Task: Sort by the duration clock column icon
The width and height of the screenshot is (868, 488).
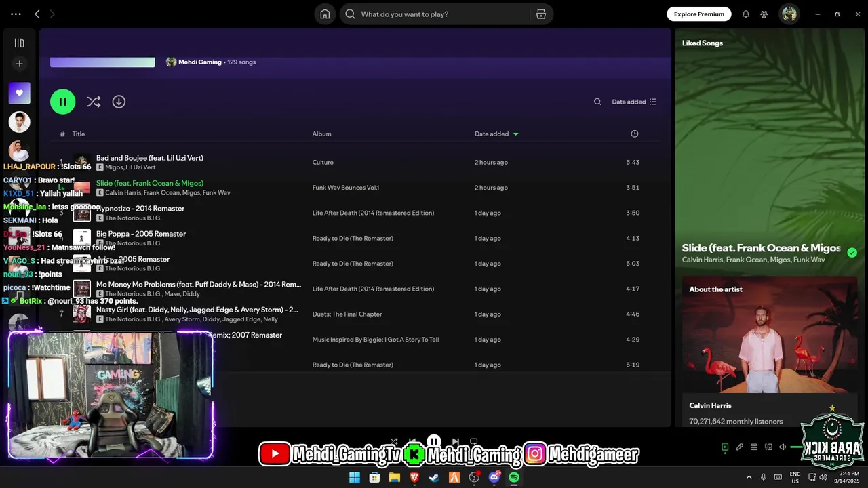Action: pyautogui.click(x=635, y=134)
